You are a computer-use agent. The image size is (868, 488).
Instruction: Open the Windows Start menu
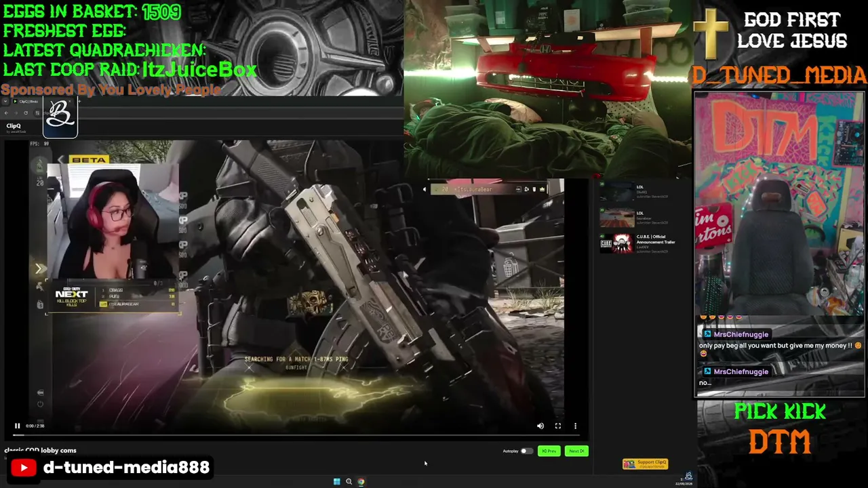[336, 482]
